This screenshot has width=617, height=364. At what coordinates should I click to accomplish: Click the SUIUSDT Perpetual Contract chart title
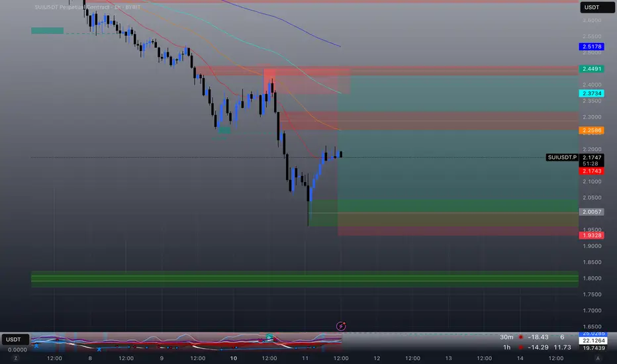(x=87, y=7)
